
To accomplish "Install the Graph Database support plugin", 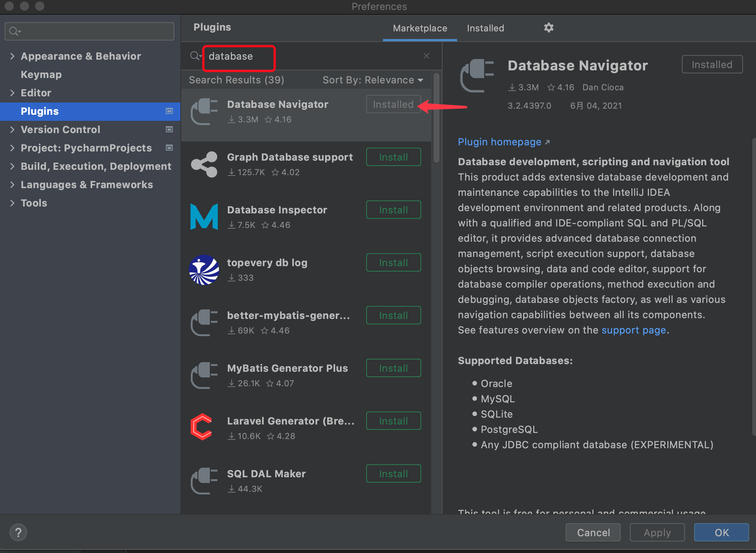I will pos(393,157).
